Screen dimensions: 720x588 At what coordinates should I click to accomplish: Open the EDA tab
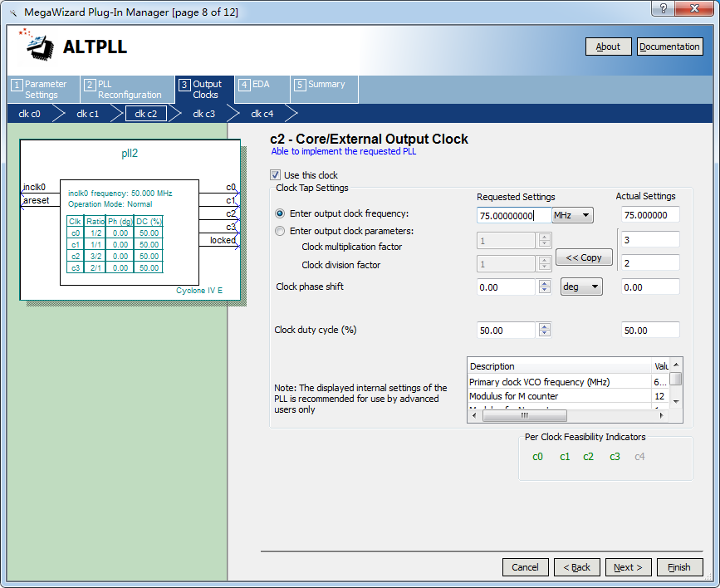point(262,90)
